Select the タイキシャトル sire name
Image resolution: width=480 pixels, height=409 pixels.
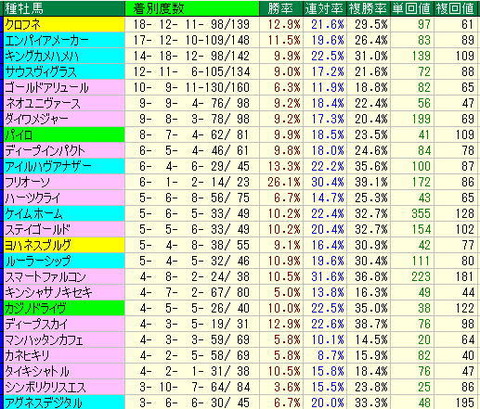(64, 371)
